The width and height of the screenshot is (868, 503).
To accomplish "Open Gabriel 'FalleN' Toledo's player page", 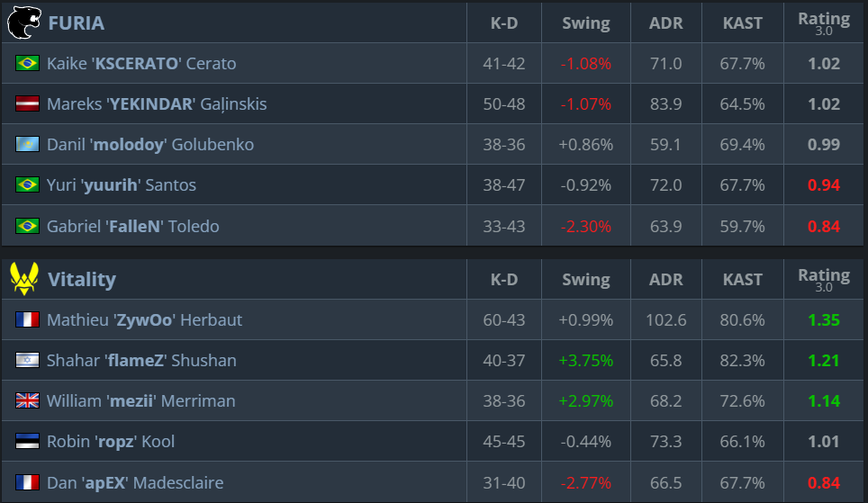I will pos(132,226).
